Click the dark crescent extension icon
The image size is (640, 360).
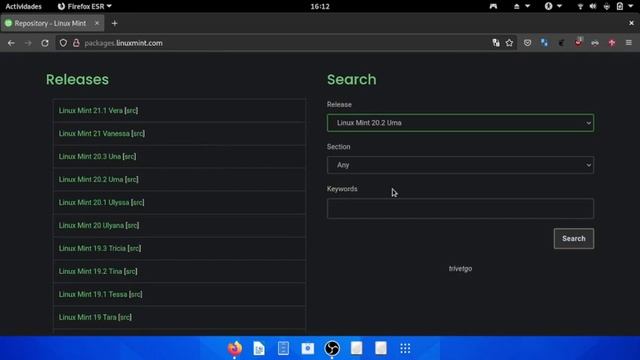click(x=561, y=43)
